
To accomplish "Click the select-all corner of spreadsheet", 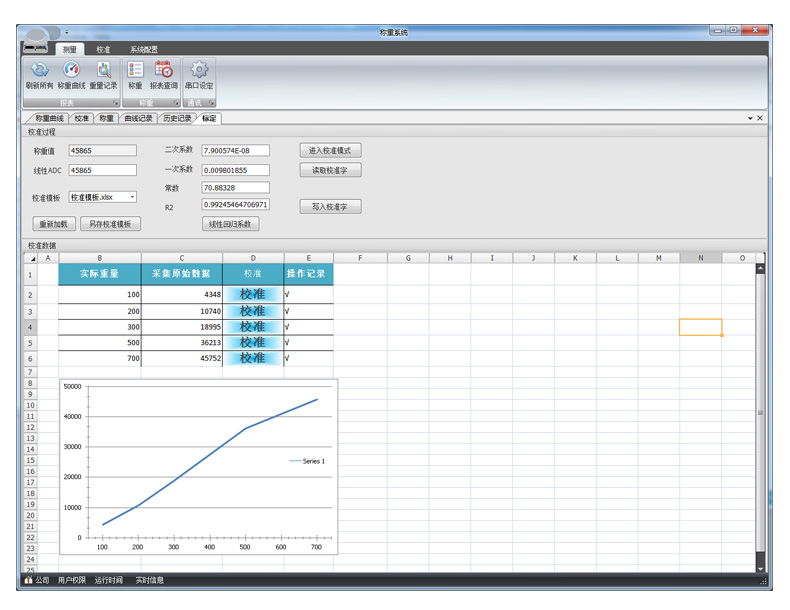I will point(30,258).
